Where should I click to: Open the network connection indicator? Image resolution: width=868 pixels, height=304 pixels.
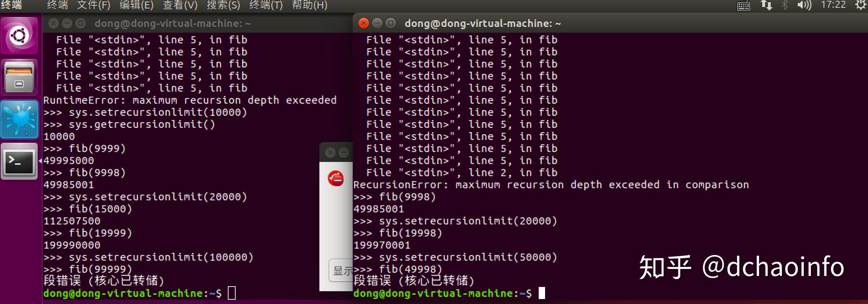click(x=766, y=5)
